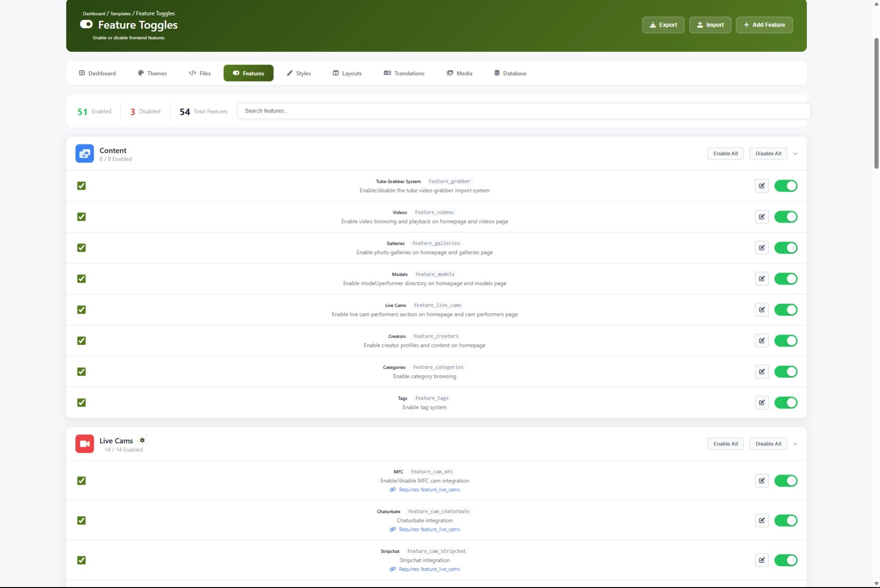880x588 pixels.
Task: Uncheck the Categories feature checkbox
Action: 82,372
